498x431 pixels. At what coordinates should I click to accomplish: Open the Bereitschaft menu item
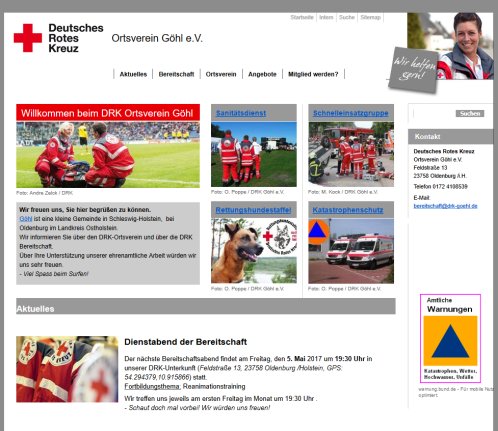(176, 74)
